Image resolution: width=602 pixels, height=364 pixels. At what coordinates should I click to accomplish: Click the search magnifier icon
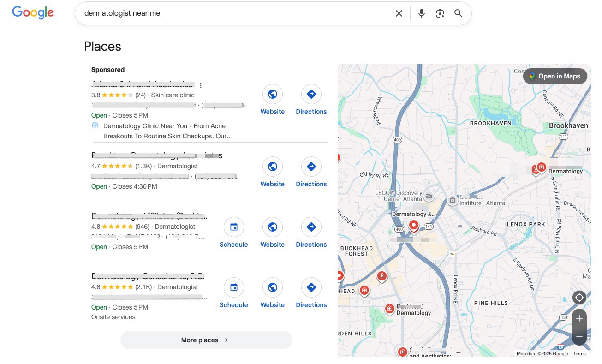click(458, 13)
